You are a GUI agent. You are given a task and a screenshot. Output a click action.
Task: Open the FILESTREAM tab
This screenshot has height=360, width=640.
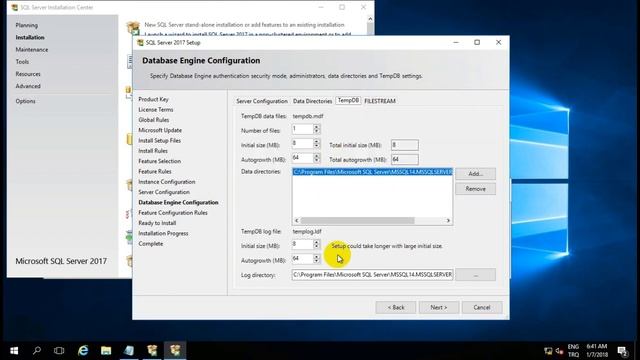click(380, 101)
